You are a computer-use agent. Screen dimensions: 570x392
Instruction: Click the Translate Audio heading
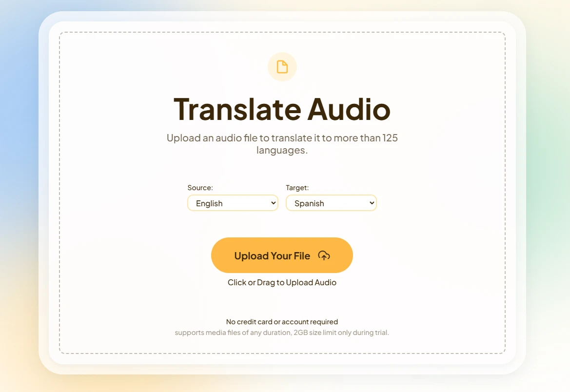(282, 109)
